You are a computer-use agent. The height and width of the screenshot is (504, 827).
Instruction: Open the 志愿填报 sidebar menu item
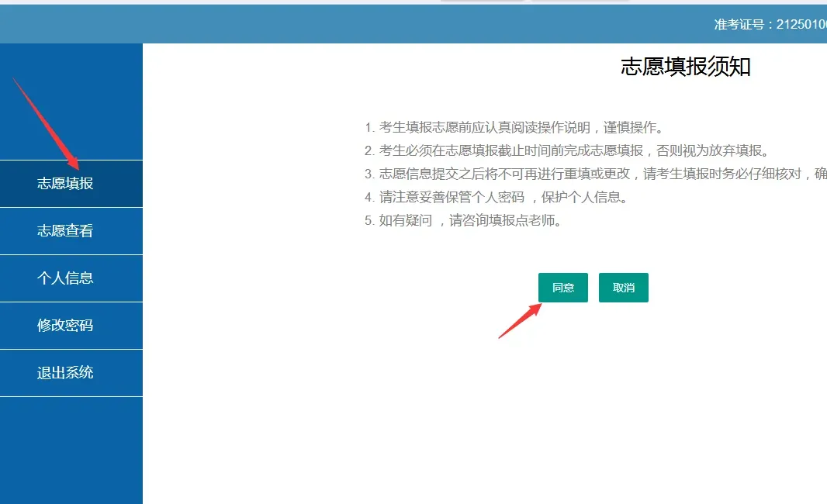(71, 184)
